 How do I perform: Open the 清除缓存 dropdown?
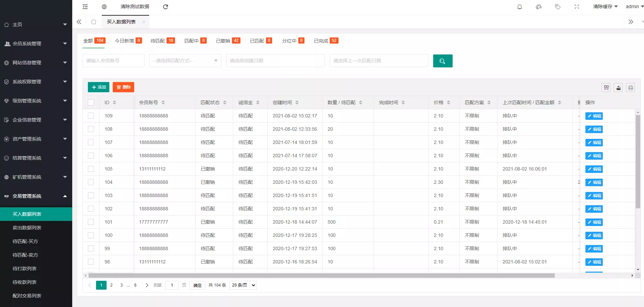coord(605,6)
